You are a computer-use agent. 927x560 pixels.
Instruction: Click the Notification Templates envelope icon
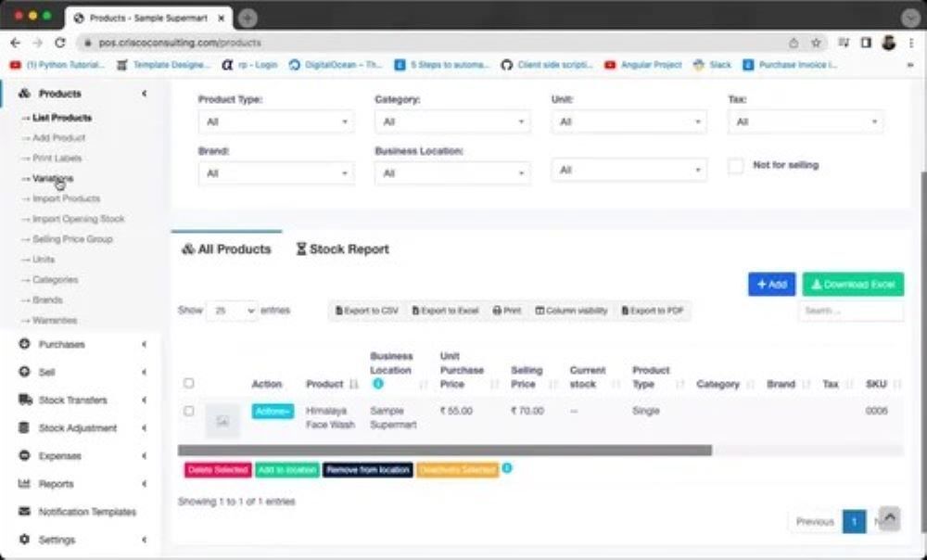[x=25, y=511]
